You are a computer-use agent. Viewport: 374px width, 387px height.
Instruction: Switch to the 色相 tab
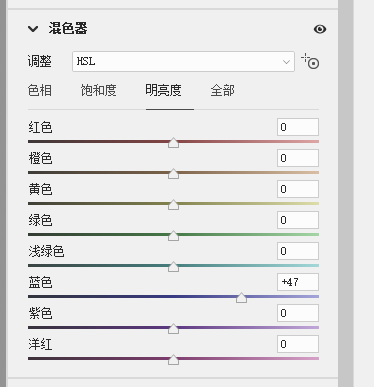point(40,91)
